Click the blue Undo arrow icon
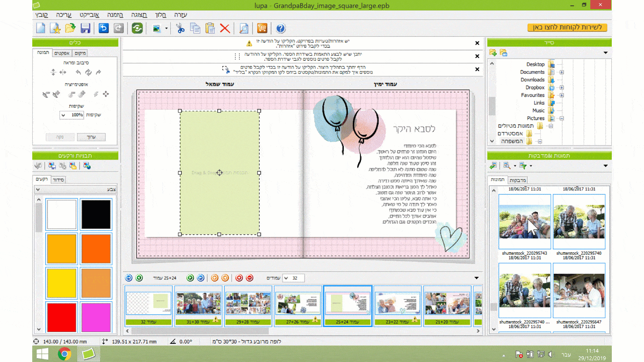 click(x=104, y=28)
